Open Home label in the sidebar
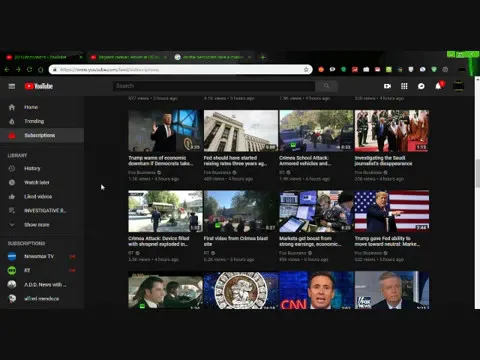 (31, 107)
